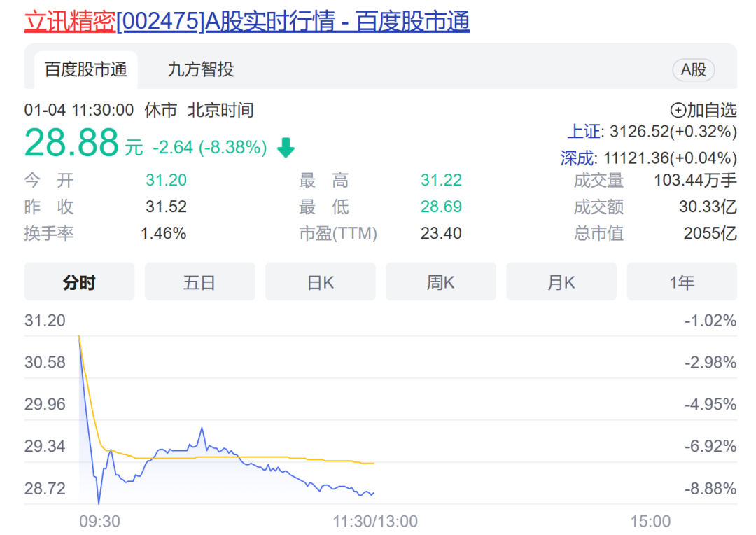
Task: Click the 总市值 value 2055亿
Action: (710, 233)
